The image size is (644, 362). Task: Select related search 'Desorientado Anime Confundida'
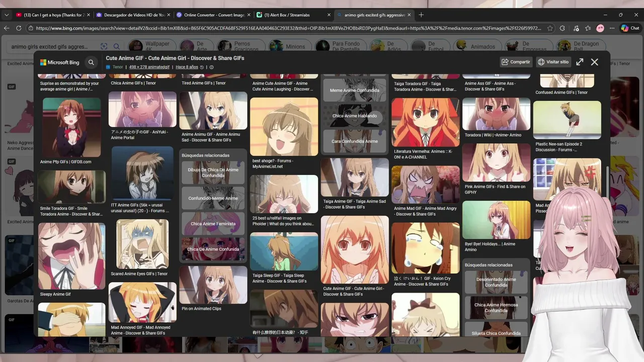(496, 282)
